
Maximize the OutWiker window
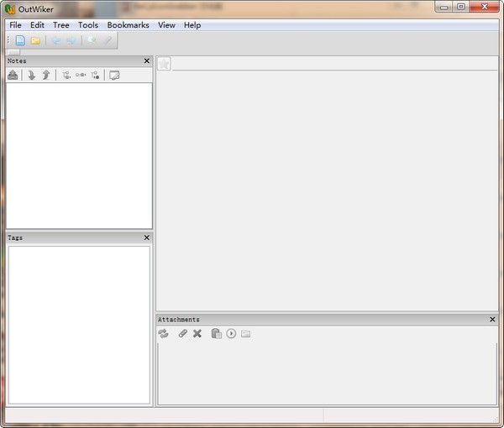pyautogui.click(x=461, y=7)
